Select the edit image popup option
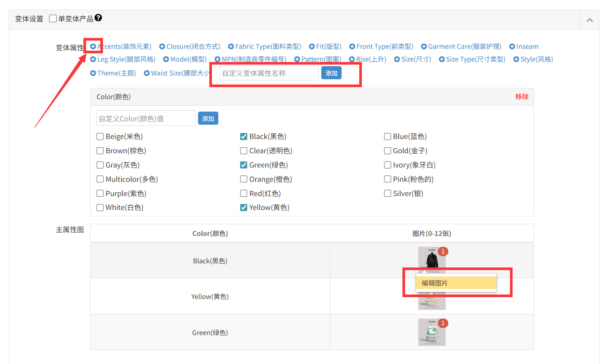The width and height of the screenshot is (602, 364). [x=456, y=283]
